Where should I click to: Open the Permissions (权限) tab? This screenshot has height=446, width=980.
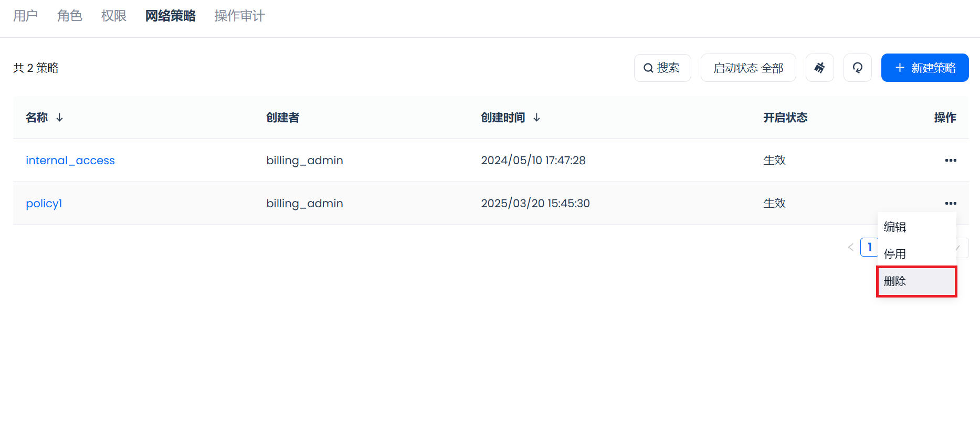[x=114, y=16]
